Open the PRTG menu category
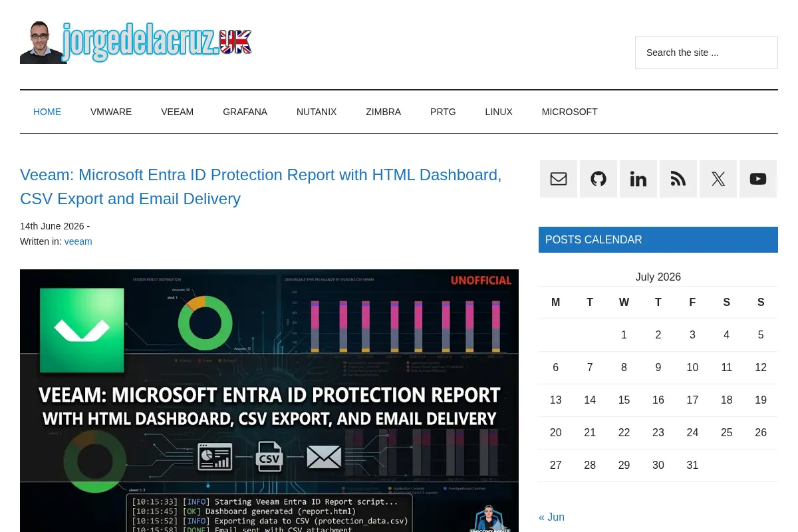The width and height of the screenshot is (798, 532). point(443,112)
